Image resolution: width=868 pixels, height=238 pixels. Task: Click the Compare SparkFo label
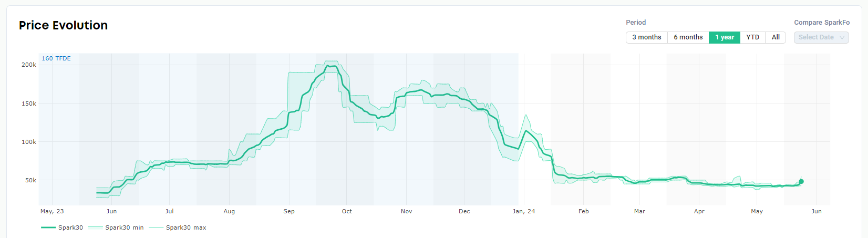click(x=822, y=23)
